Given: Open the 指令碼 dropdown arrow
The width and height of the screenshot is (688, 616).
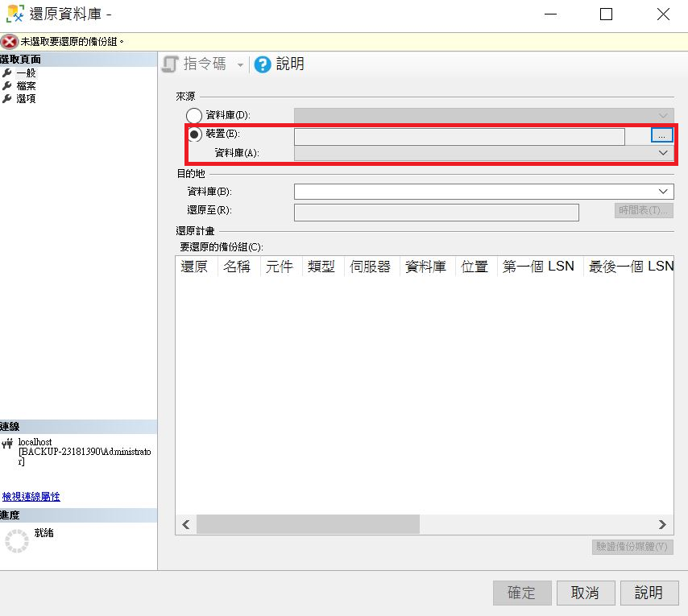Looking at the screenshot, I should [x=240, y=65].
